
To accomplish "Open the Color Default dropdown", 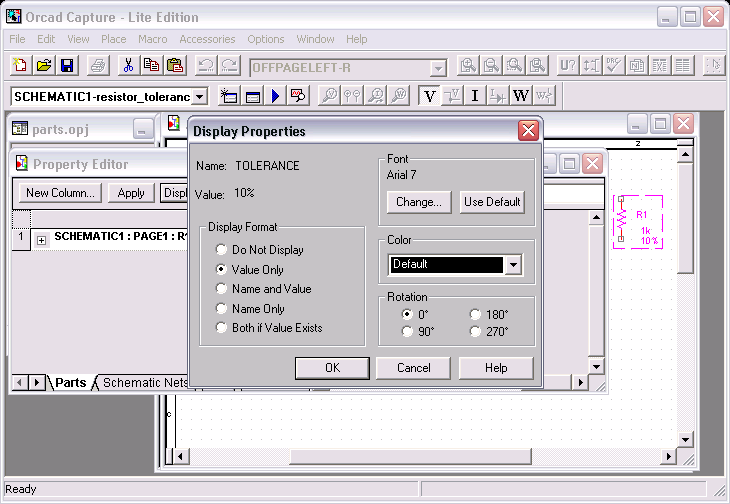I will point(513,265).
